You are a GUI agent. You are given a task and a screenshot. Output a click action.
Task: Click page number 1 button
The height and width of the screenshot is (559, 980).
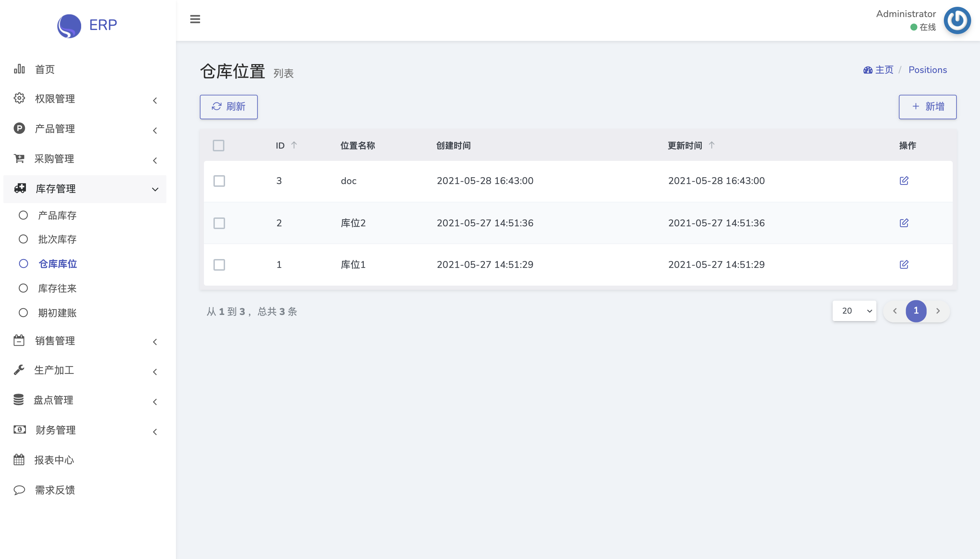click(916, 311)
